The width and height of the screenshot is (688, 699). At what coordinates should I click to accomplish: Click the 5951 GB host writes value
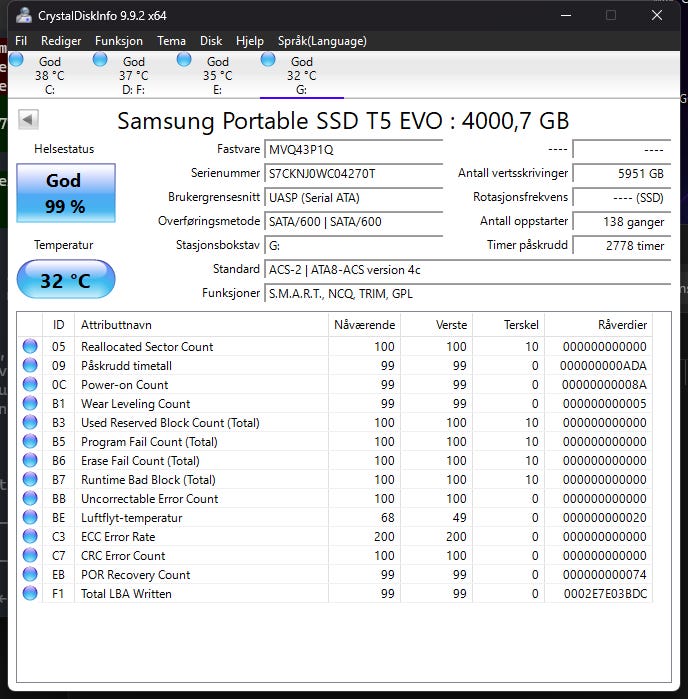pyautogui.click(x=622, y=173)
